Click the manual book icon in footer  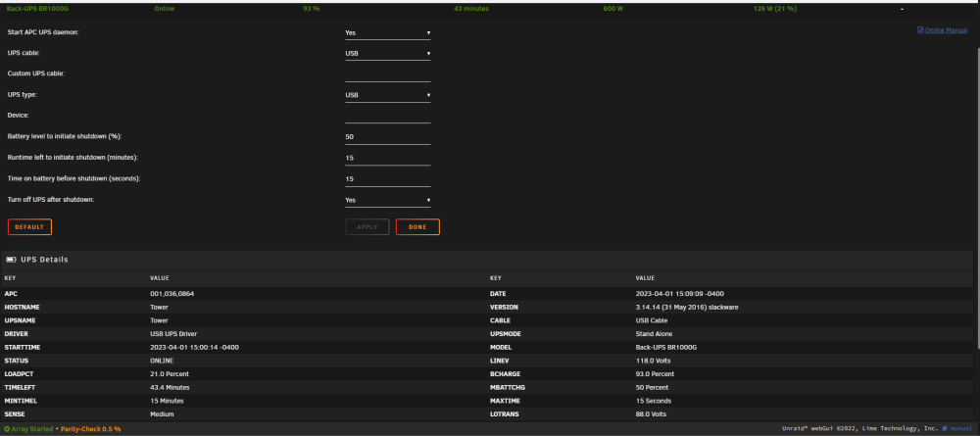[945, 429]
